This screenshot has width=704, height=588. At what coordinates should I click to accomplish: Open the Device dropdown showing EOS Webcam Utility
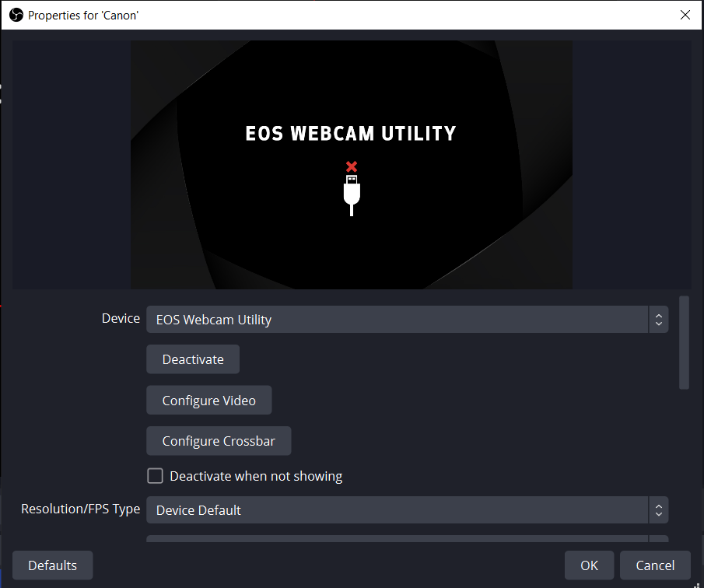point(397,319)
